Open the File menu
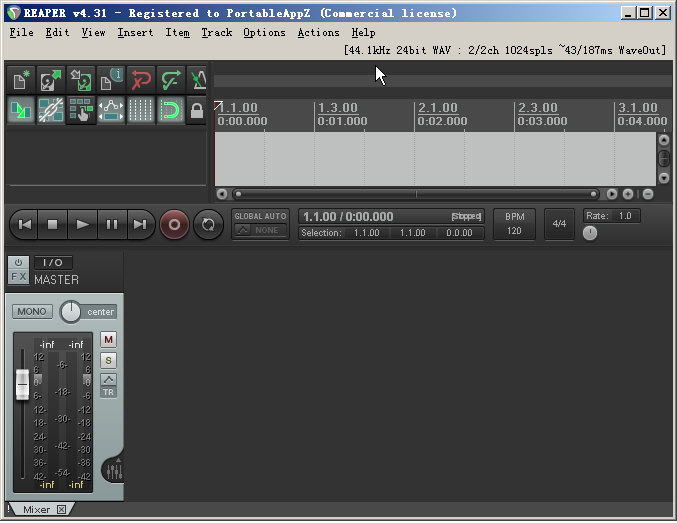 pos(22,33)
